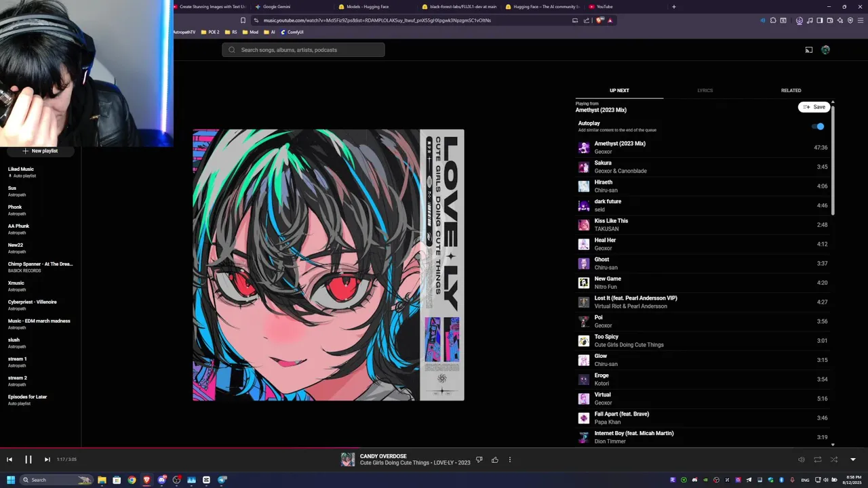Screen dimensions: 868x488
Task: Play dark future by seld
Action: [x=704, y=205]
